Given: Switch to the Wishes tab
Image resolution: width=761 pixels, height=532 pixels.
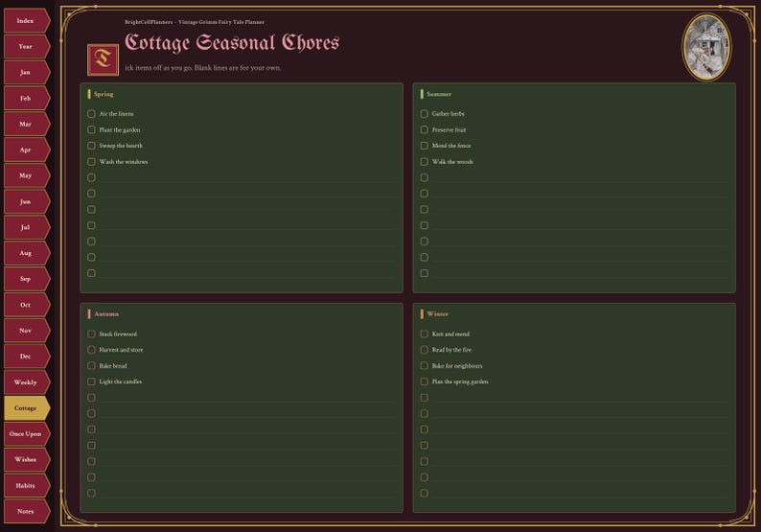Looking at the screenshot, I should click(x=27, y=460).
